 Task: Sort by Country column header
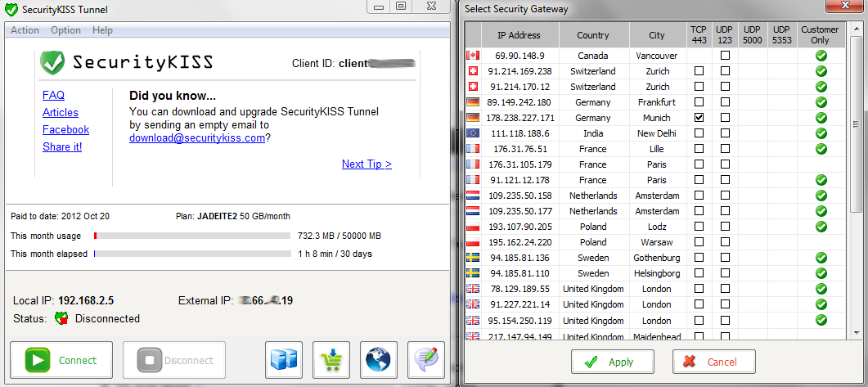tap(593, 35)
